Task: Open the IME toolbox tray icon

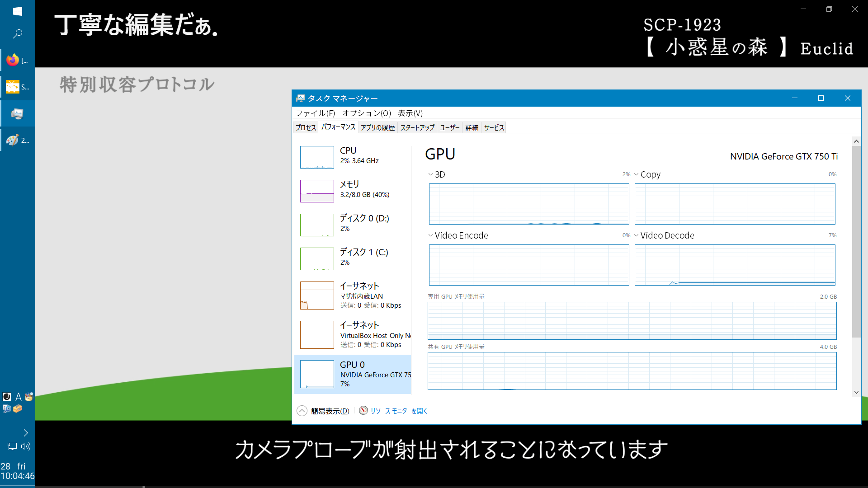Action: pyautogui.click(x=17, y=409)
